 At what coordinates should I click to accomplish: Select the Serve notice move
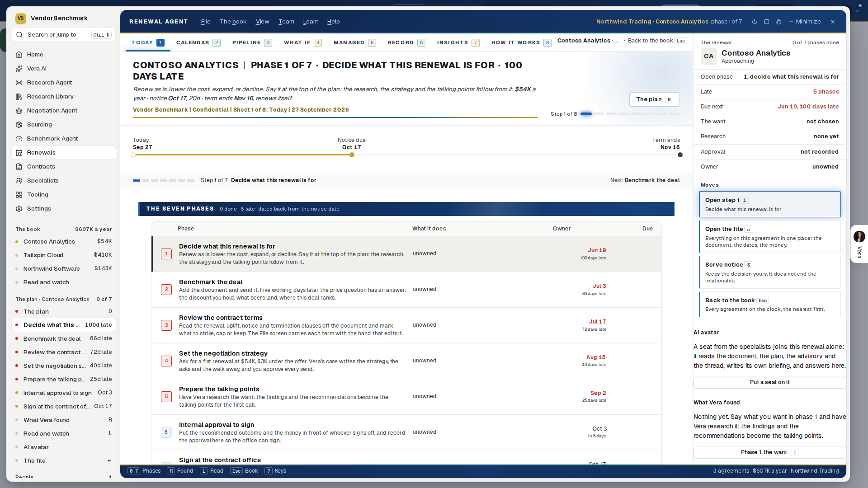click(769, 272)
